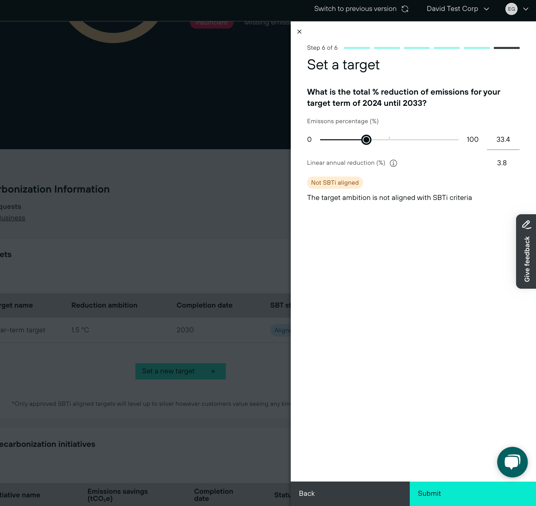The width and height of the screenshot is (536, 506).
Task: Submit the target
Action: [x=473, y=494]
